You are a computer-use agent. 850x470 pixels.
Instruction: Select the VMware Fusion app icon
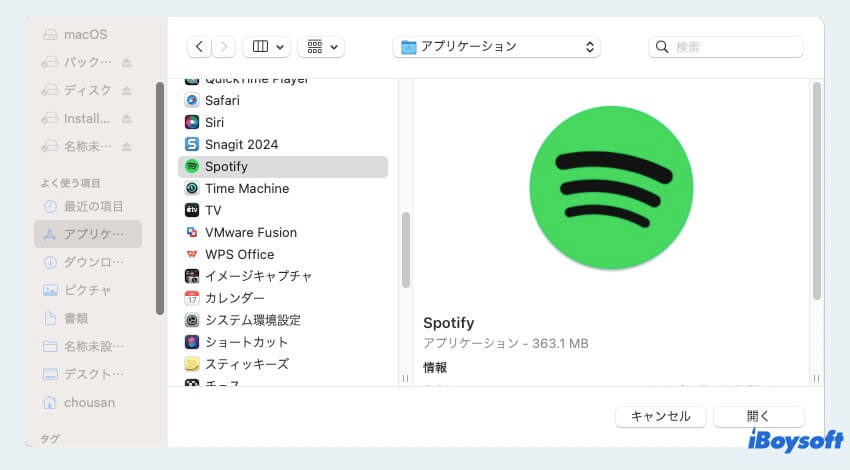(x=192, y=232)
